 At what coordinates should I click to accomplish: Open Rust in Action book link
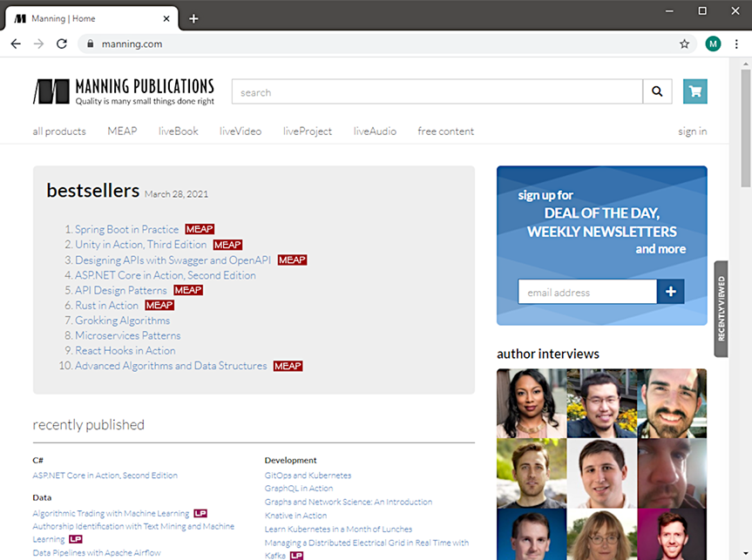coord(106,306)
